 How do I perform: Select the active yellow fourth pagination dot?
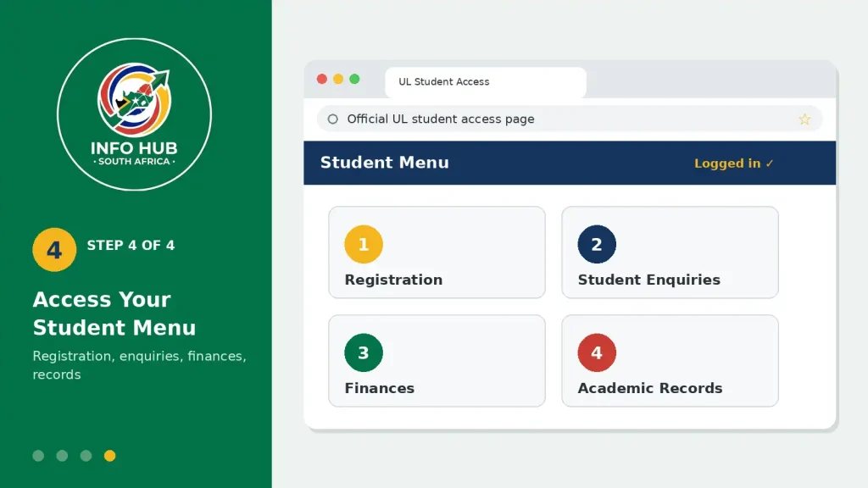pos(109,455)
